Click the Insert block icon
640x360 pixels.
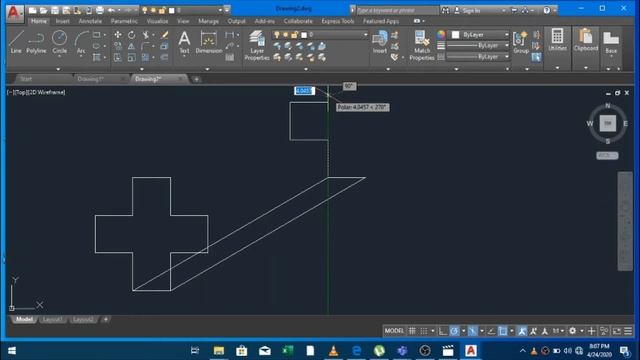[x=380, y=42]
